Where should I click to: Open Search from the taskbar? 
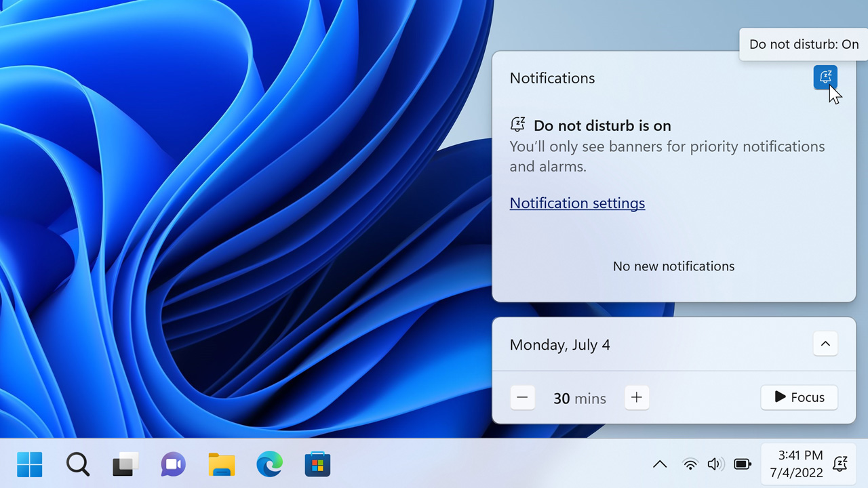pos(77,464)
